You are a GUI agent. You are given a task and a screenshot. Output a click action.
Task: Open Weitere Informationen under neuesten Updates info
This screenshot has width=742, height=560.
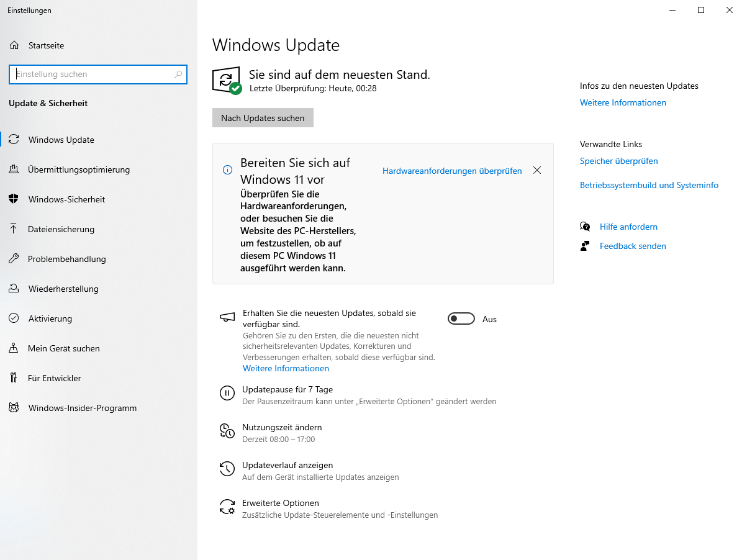pyautogui.click(x=623, y=102)
